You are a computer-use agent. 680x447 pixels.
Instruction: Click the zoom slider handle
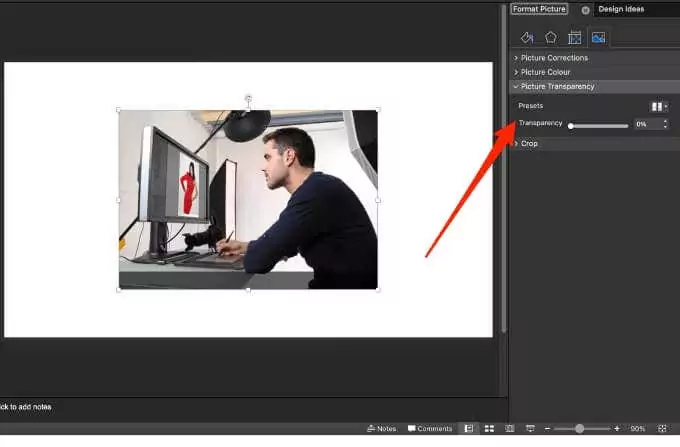(579, 429)
